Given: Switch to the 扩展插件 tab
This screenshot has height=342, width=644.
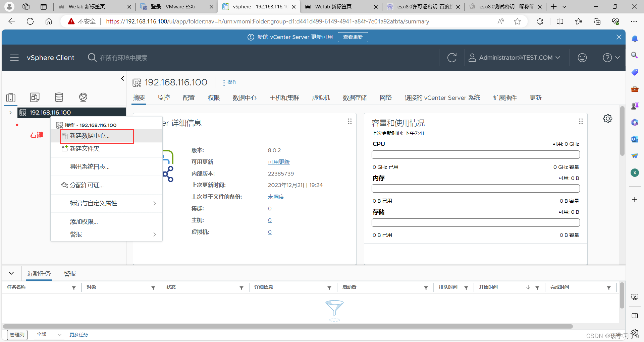Looking at the screenshot, I should point(505,98).
